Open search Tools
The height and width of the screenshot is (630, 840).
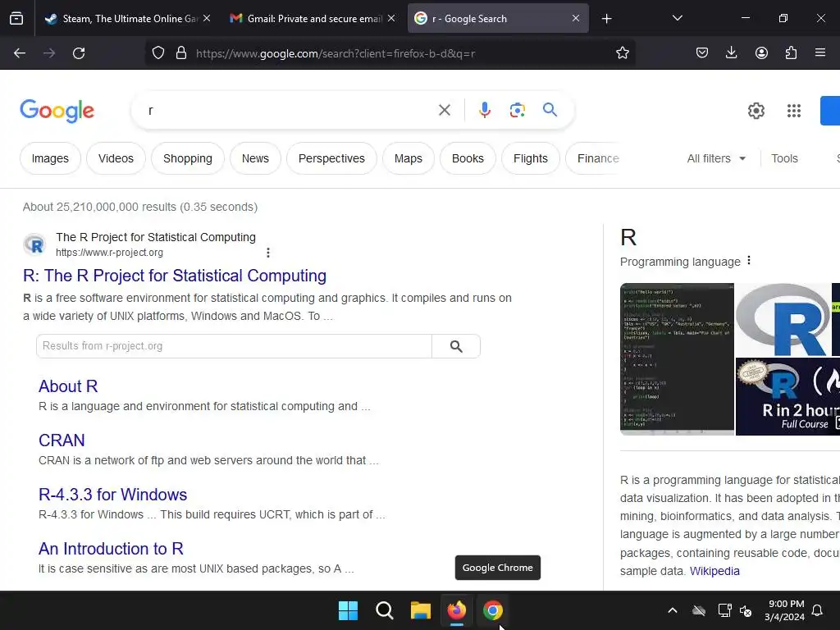(x=784, y=158)
